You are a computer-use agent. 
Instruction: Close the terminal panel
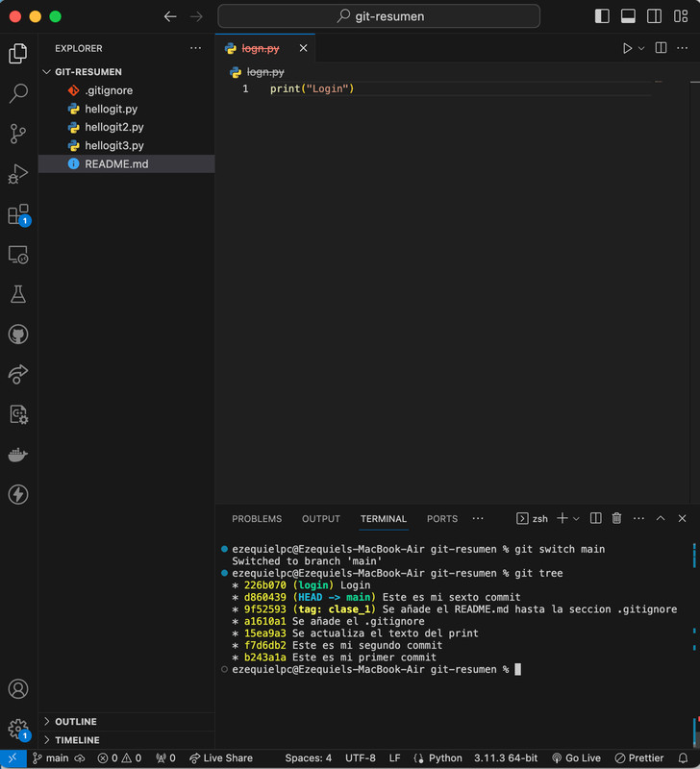[x=682, y=518]
